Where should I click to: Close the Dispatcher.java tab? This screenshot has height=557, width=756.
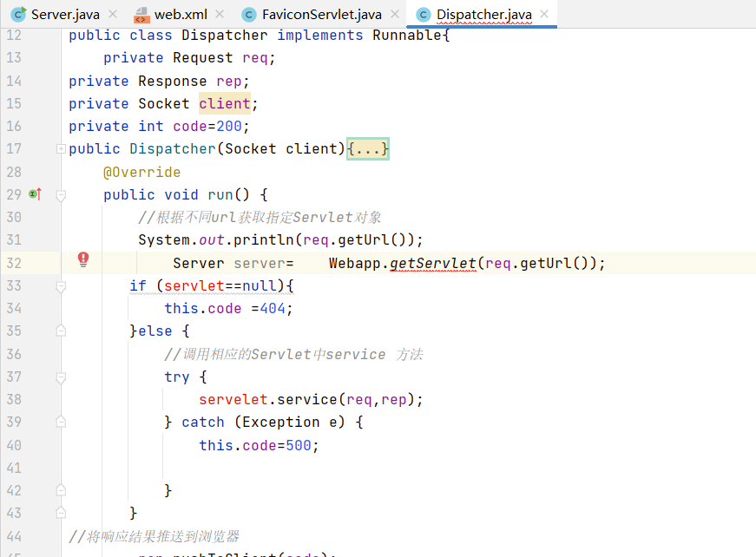544,14
